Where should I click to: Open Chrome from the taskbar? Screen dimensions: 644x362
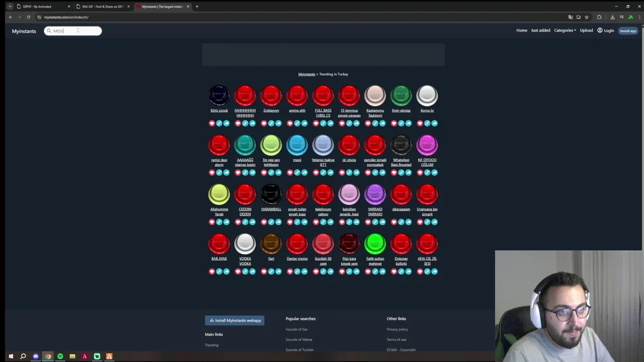(48, 356)
